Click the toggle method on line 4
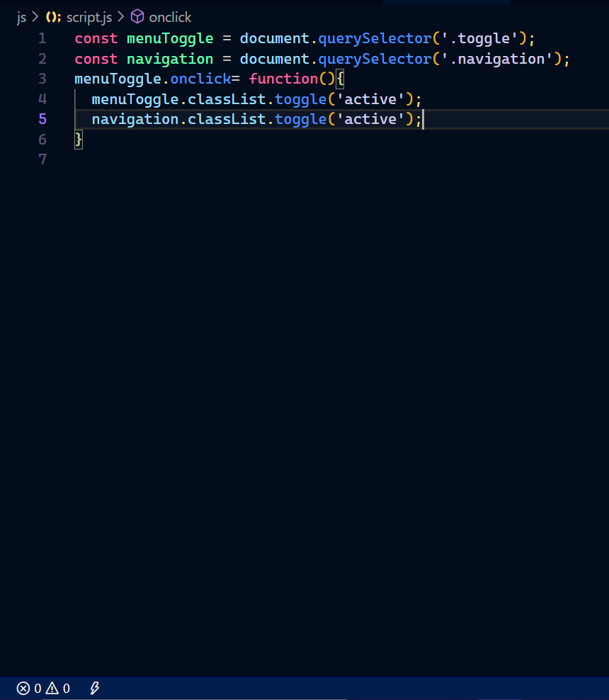Viewport: 609px width, 700px height. click(x=300, y=100)
